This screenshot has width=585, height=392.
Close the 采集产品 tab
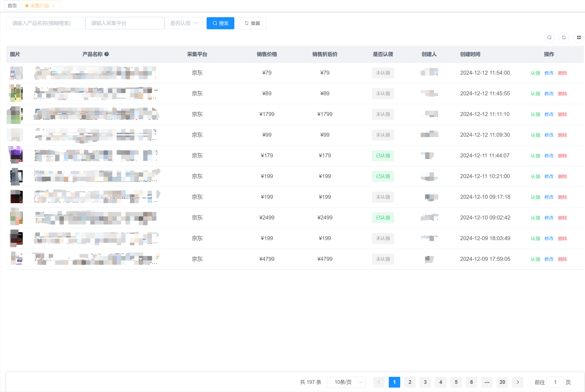click(54, 6)
